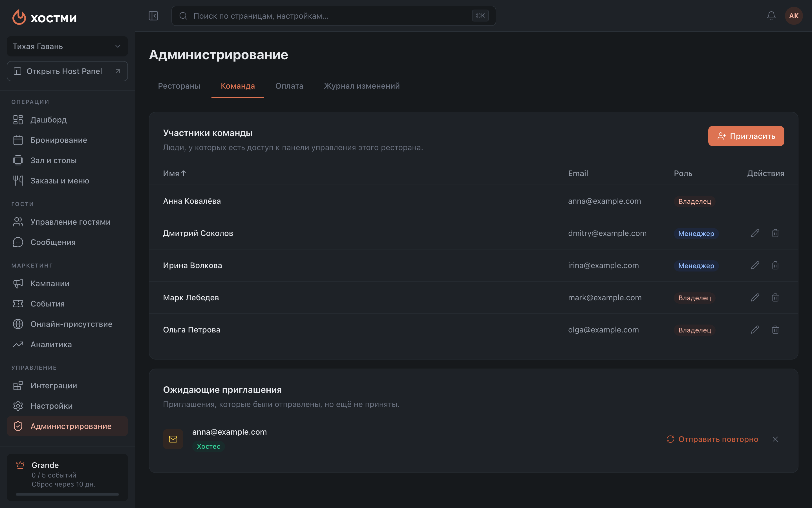Viewport: 812px width, 508px height.
Task: Open Заказы и меню section
Action: [x=67, y=181]
